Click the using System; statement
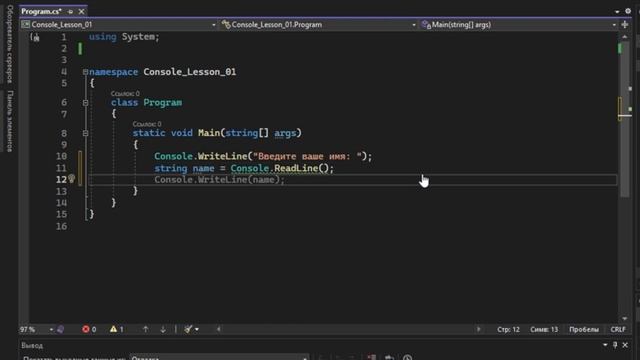This screenshot has width=640, height=360. tap(124, 37)
